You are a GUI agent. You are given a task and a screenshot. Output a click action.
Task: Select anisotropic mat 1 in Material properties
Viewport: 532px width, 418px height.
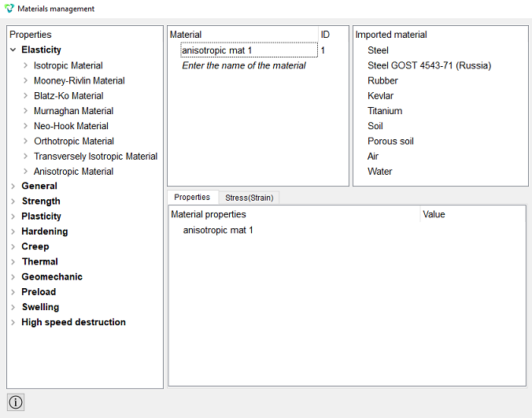tap(218, 231)
